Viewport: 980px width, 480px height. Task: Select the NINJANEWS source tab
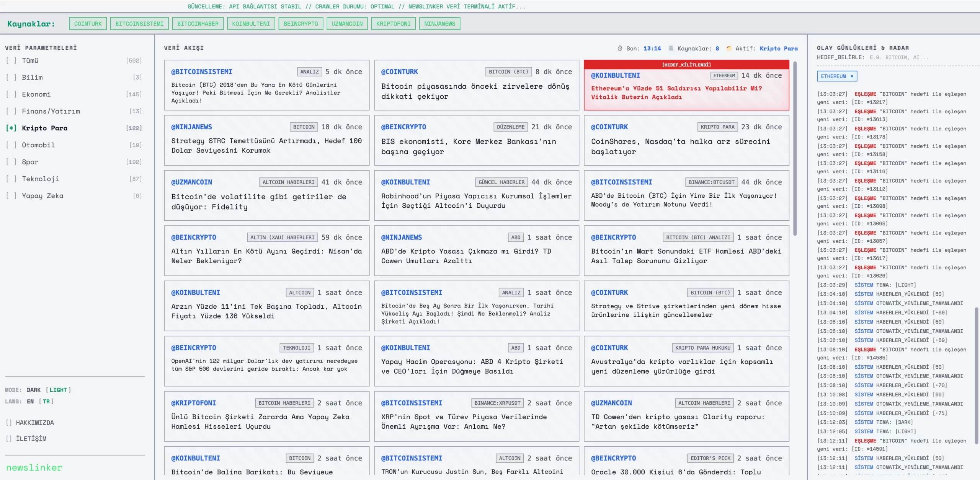(x=439, y=24)
